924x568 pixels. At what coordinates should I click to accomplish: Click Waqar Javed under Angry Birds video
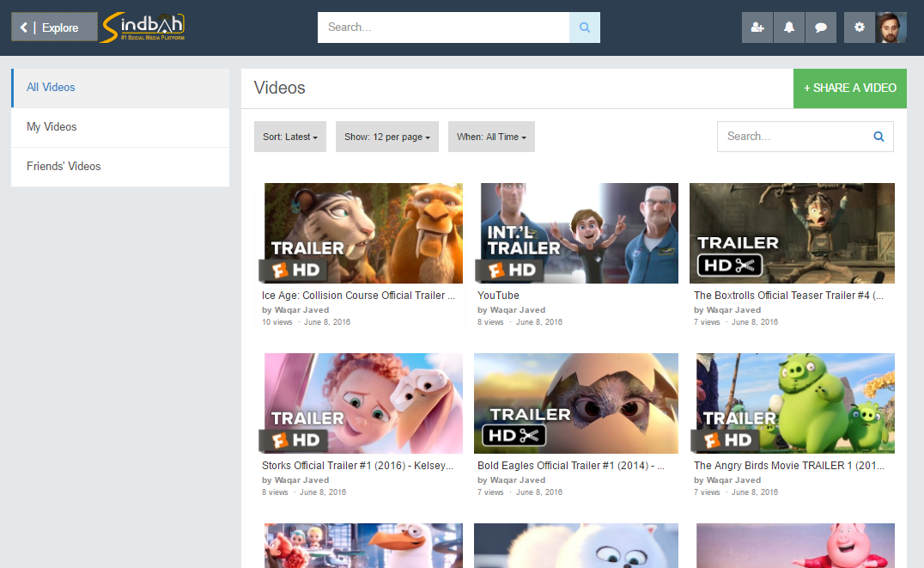[733, 480]
